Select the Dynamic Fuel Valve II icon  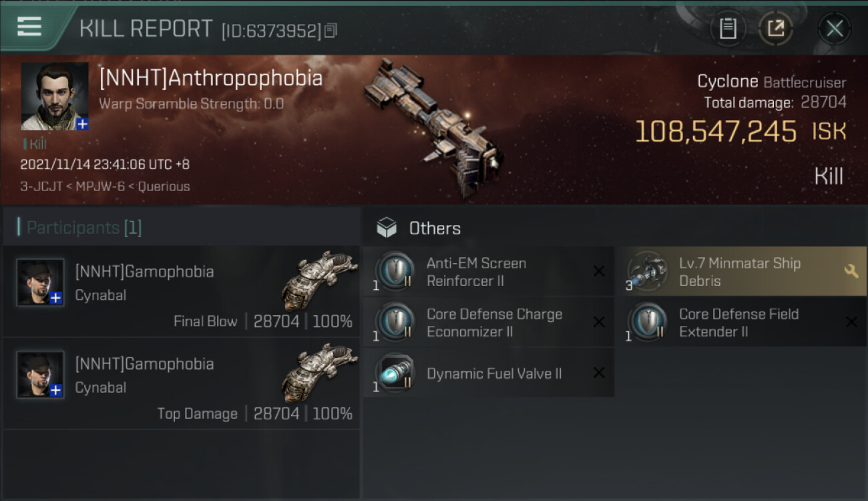point(395,373)
